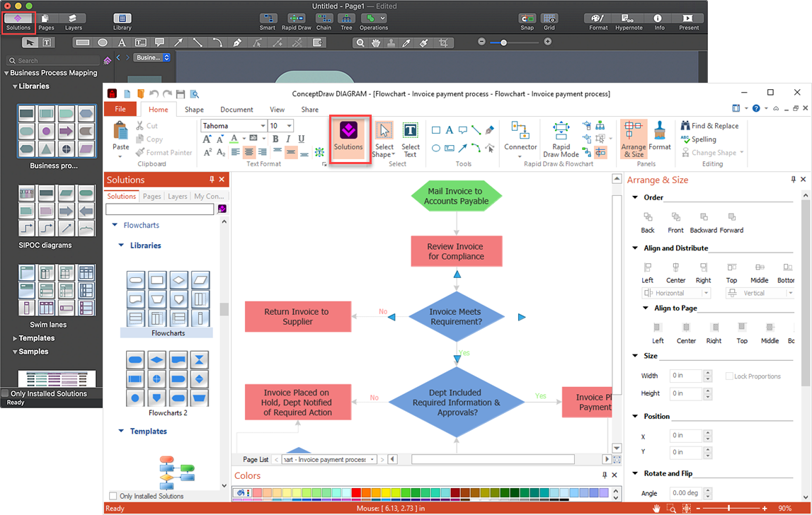Collapse the Rotate and Flip section
Image resolution: width=812 pixels, height=515 pixels.
636,473
